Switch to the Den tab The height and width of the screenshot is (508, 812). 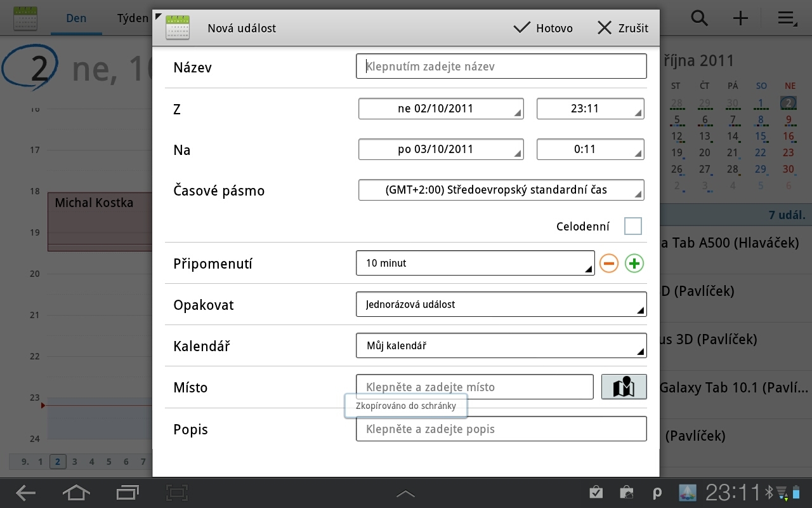[76, 18]
